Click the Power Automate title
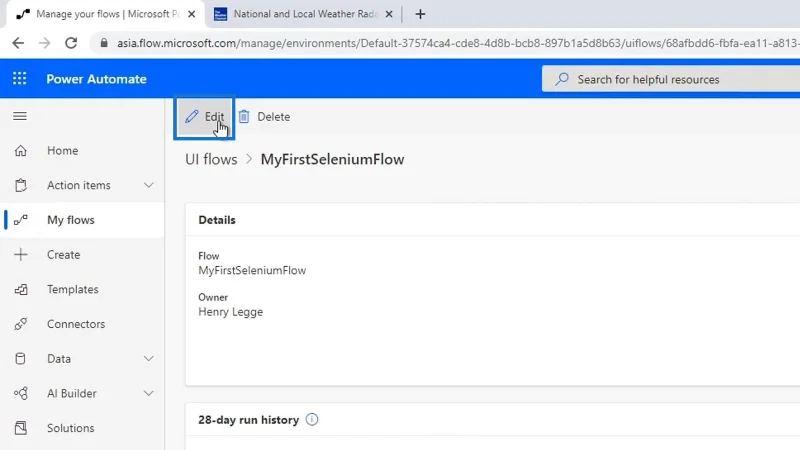This screenshot has width=800, height=450. [96, 79]
